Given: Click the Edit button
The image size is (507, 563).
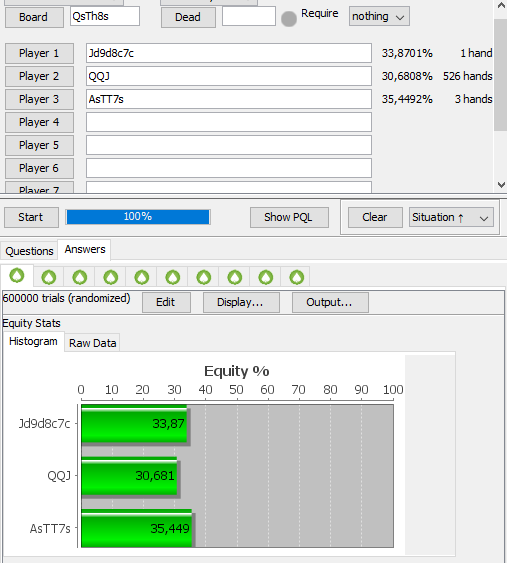Looking at the screenshot, I should [166, 302].
